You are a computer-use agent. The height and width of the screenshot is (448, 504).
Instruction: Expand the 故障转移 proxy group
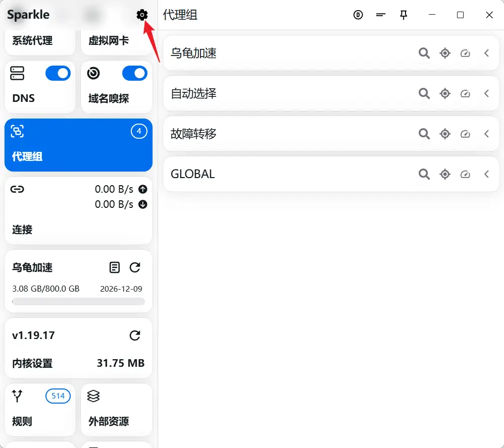pos(486,134)
